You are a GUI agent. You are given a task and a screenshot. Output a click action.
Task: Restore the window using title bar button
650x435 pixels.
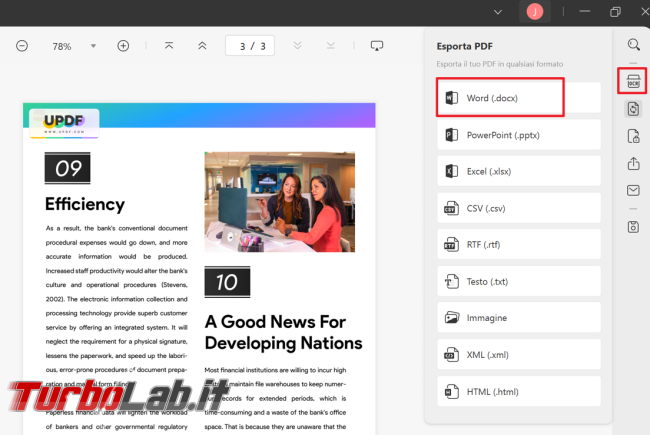(x=615, y=12)
